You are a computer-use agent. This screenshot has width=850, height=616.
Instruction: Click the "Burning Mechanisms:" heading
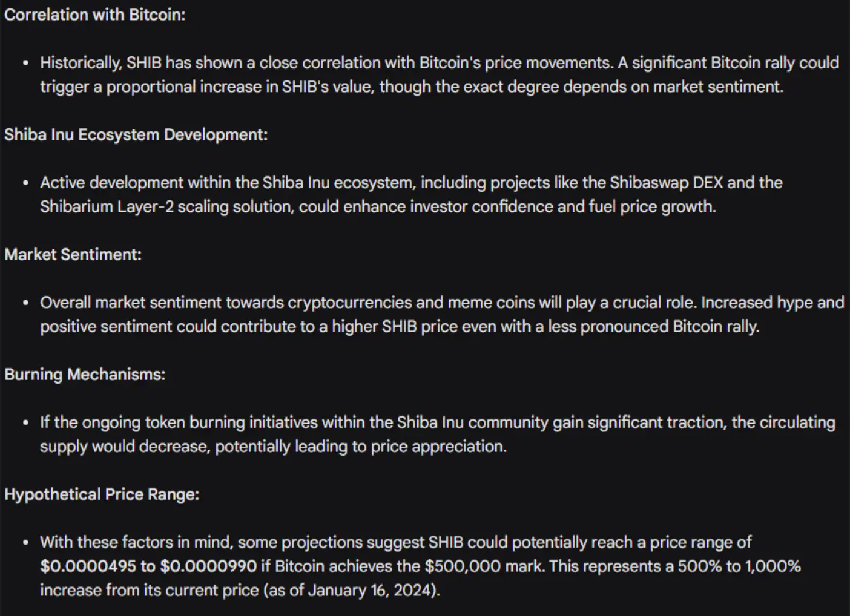tap(85, 374)
